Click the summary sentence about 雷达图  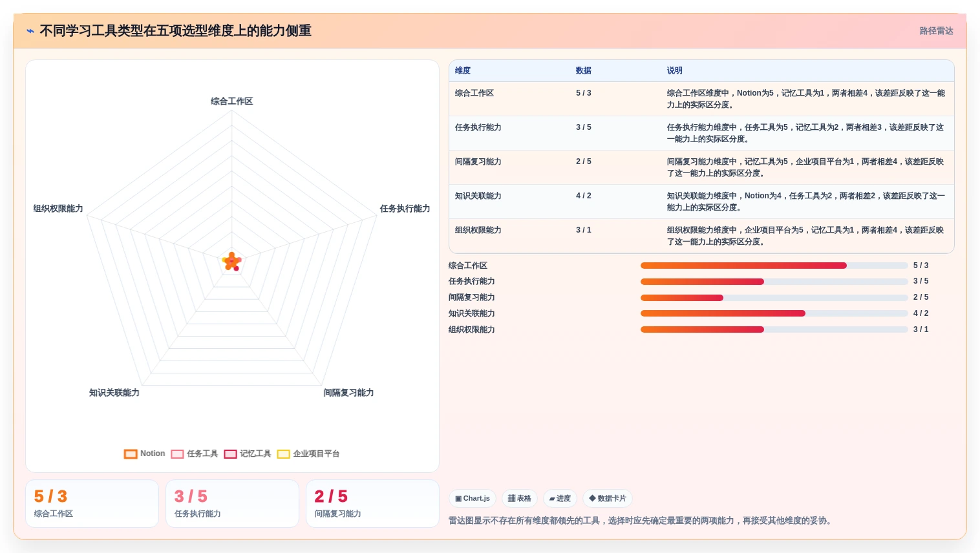click(x=640, y=521)
